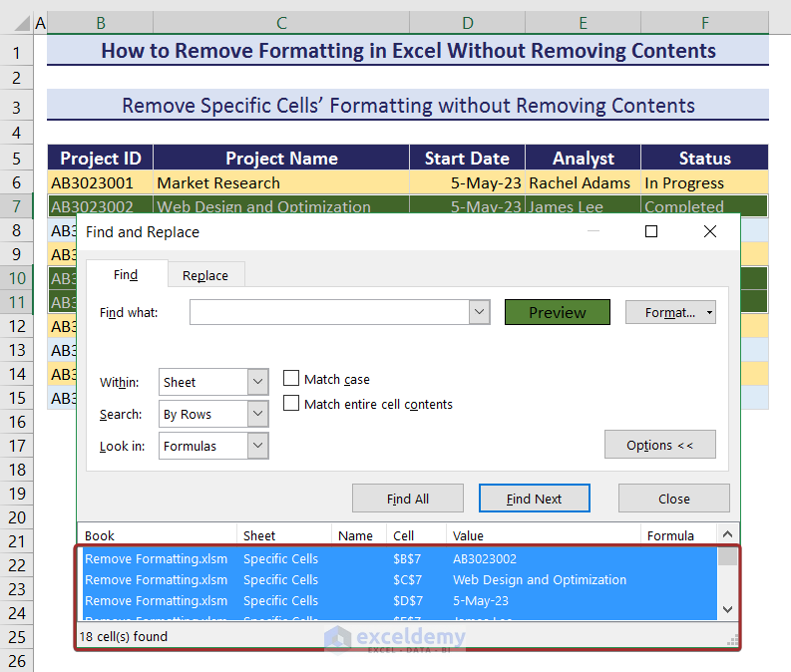Open the Find what history dropdown

pos(479,312)
